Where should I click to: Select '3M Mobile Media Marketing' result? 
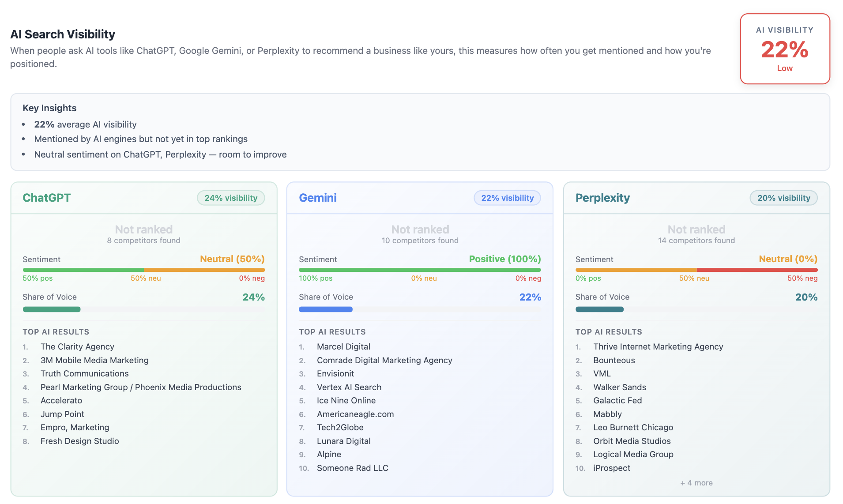94,361
